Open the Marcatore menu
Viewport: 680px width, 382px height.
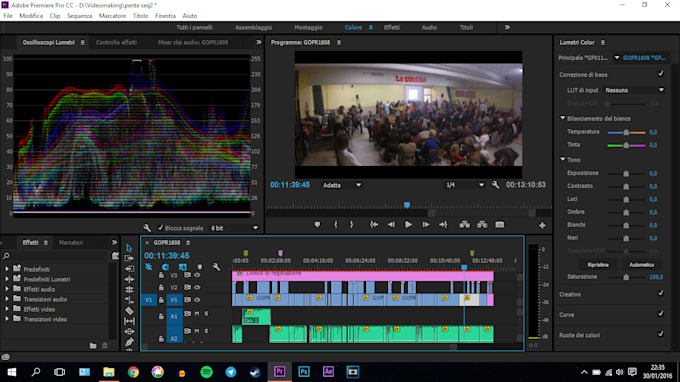112,16
